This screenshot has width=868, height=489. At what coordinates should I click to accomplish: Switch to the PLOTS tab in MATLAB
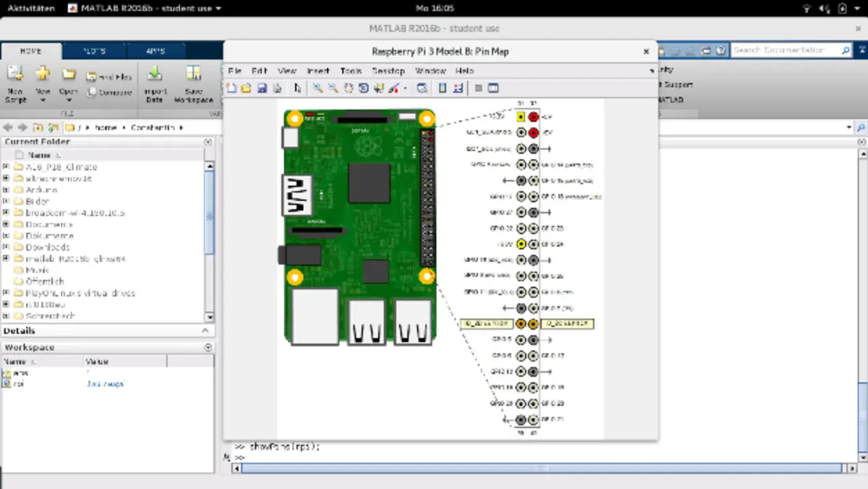(94, 51)
